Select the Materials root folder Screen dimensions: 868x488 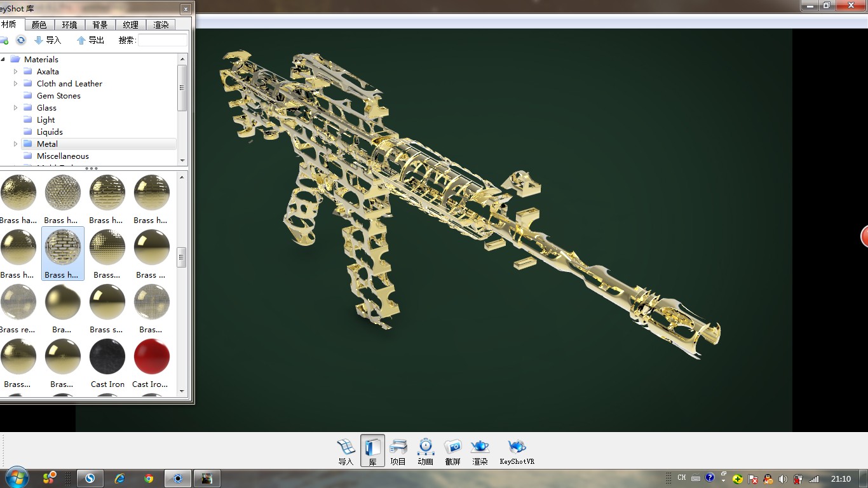pos(41,59)
